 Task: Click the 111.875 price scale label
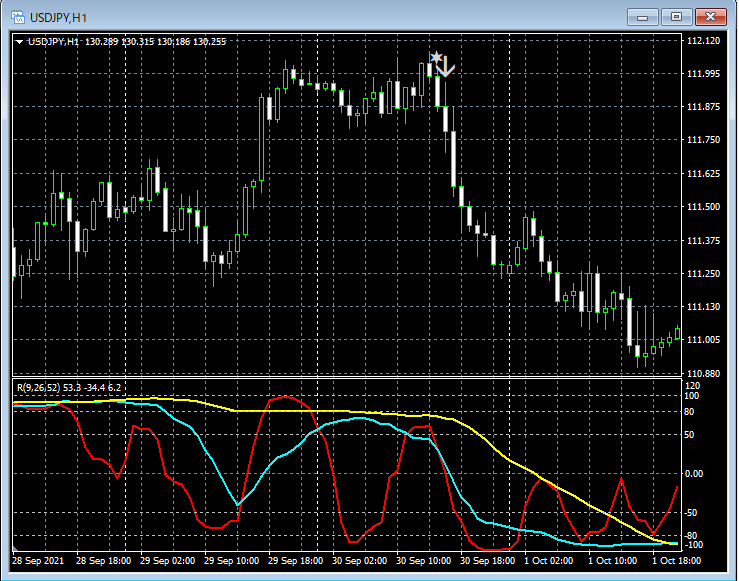click(x=704, y=106)
